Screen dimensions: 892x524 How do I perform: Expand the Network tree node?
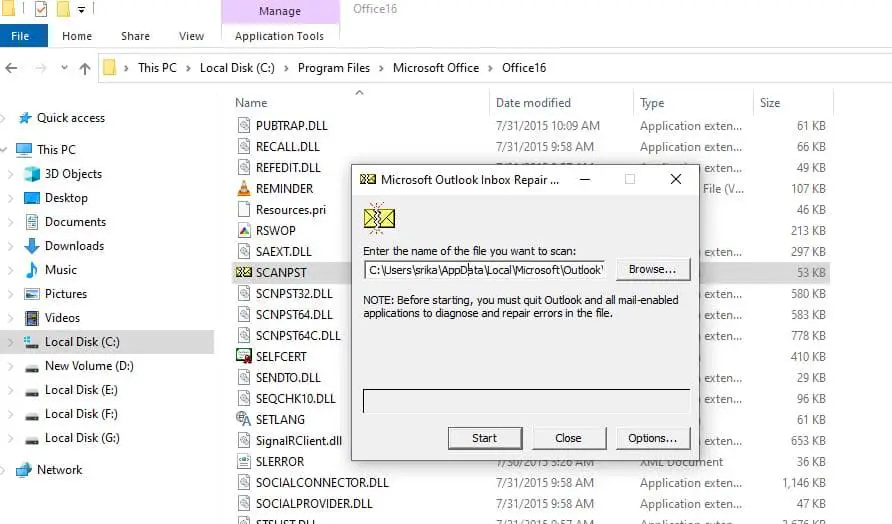coord(8,470)
